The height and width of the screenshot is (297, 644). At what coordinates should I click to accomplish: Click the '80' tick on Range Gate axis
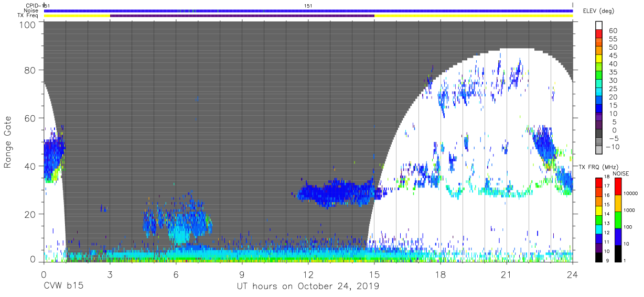pyautogui.click(x=31, y=70)
